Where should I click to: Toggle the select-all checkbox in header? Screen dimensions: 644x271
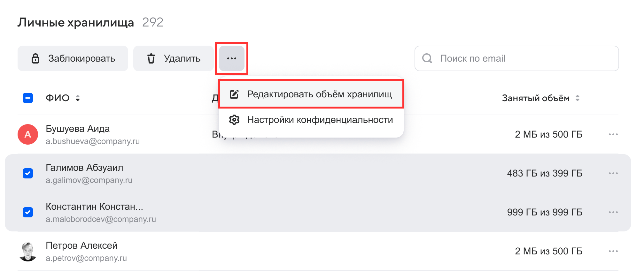[28, 98]
